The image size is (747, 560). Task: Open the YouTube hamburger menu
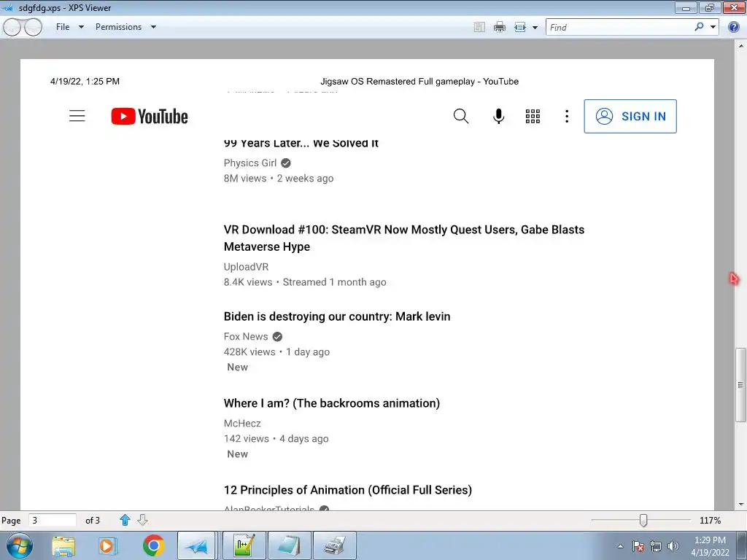tap(77, 116)
